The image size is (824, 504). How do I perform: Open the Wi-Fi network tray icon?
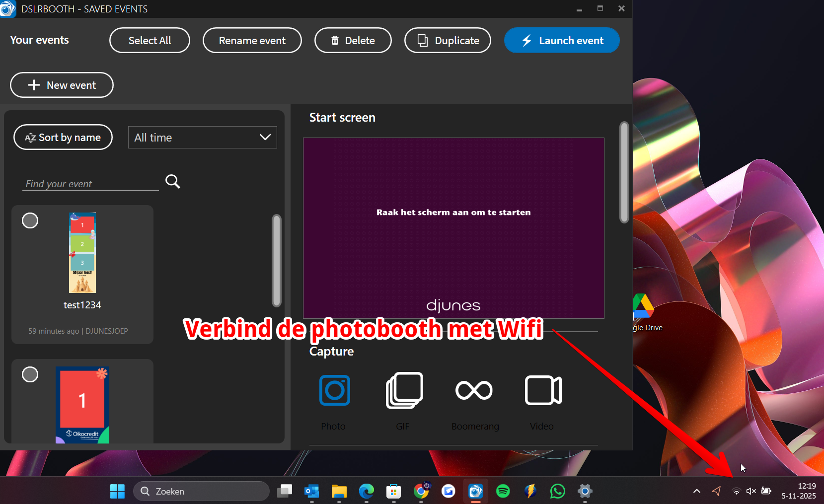coord(736,491)
